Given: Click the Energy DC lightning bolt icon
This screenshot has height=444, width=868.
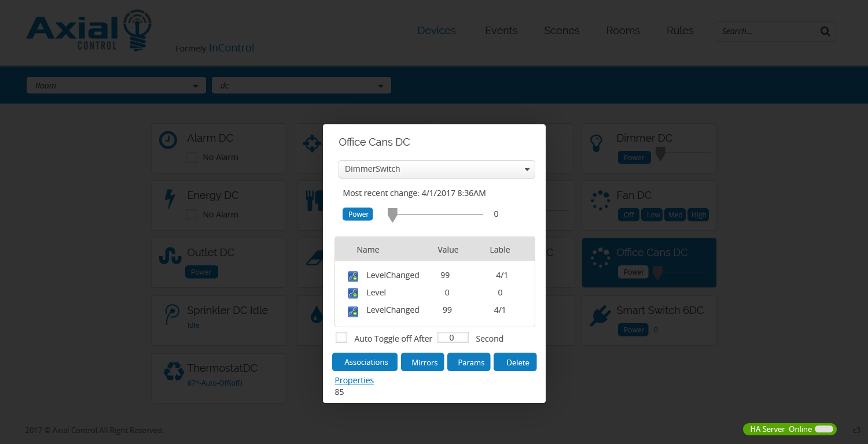Looking at the screenshot, I should tap(170, 198).
